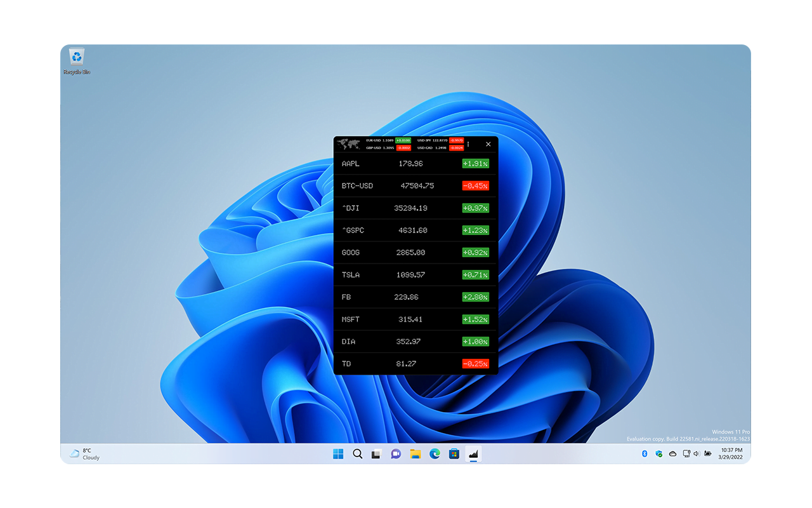
Task: Open the Microsoft Store from the taskbar
Action: click(454, 453)
